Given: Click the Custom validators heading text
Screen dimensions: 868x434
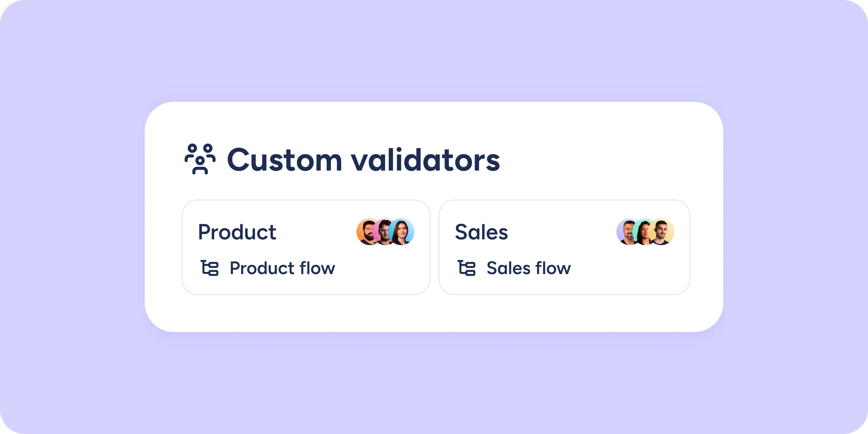Looking at the screenshot, I should click(x=363, y=160).
